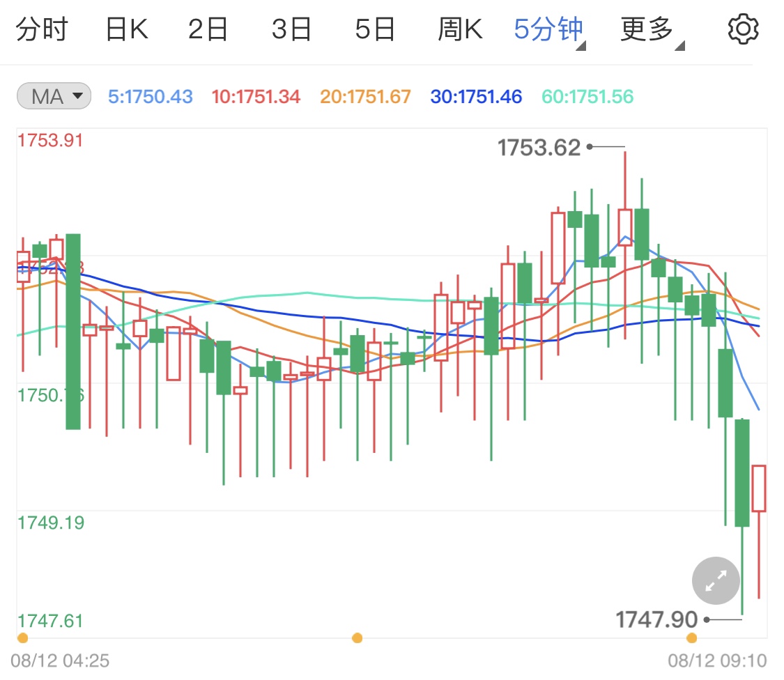This screenshot has width=784, height=680.
Task: Click y-axis label 1753.91
Action: click(x=50, y=141)
